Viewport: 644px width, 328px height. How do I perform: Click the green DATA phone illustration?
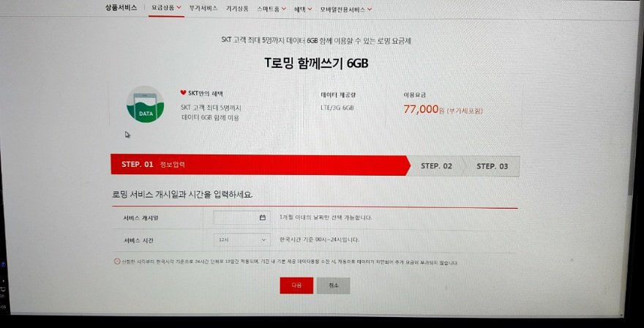click(x=145, y=105)
